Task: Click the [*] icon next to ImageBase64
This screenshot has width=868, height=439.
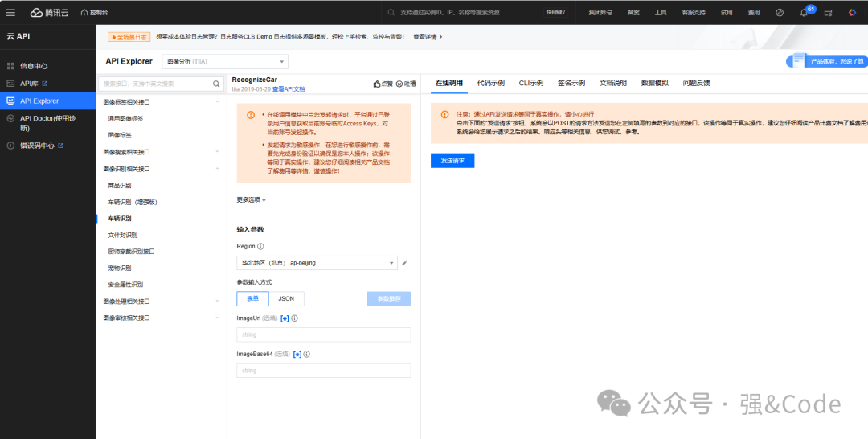Action: (297, 355)
